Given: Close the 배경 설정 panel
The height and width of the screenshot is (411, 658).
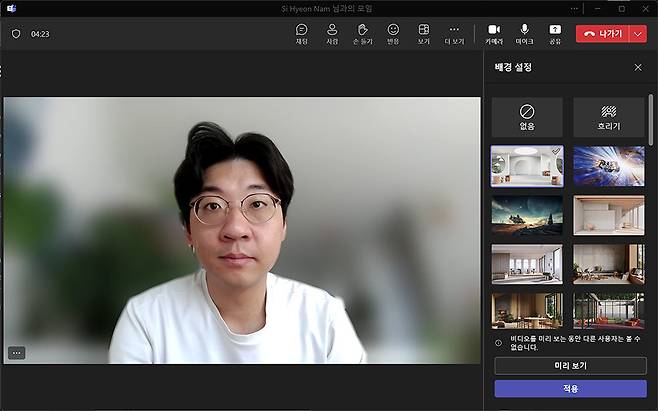Looking at the screenshot, I should coord(638,67).
